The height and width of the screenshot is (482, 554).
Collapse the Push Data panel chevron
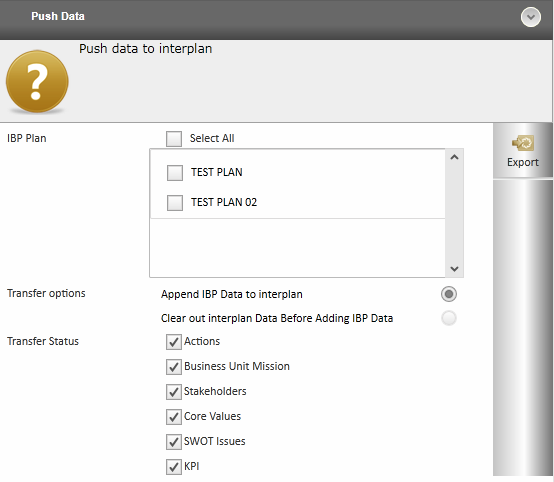[x=530, y=17]
